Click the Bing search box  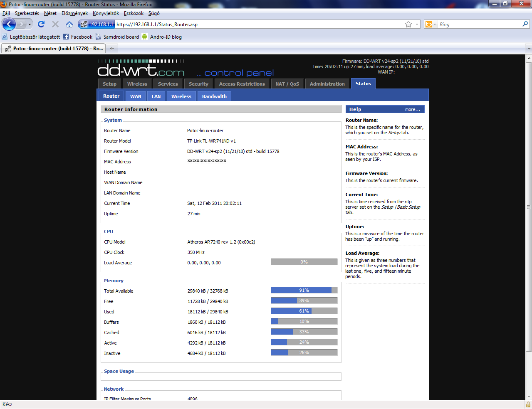479,25
